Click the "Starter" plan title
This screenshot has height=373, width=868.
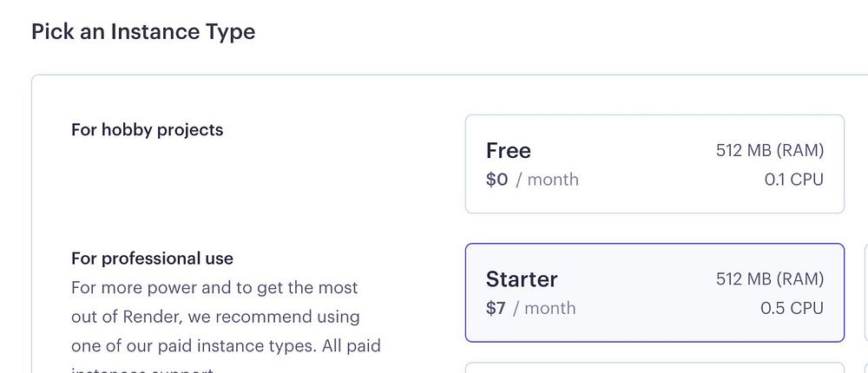[522, 278]
